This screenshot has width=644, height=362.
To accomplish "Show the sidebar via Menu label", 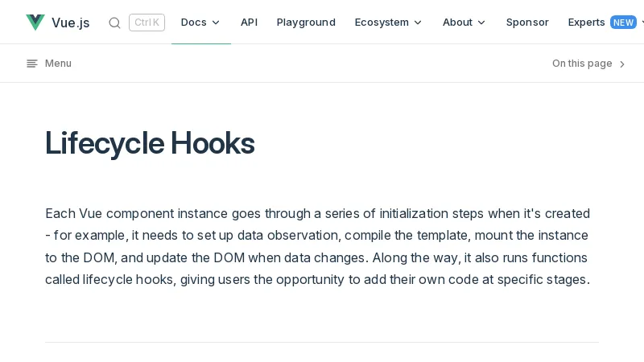I will pos(58,64).
